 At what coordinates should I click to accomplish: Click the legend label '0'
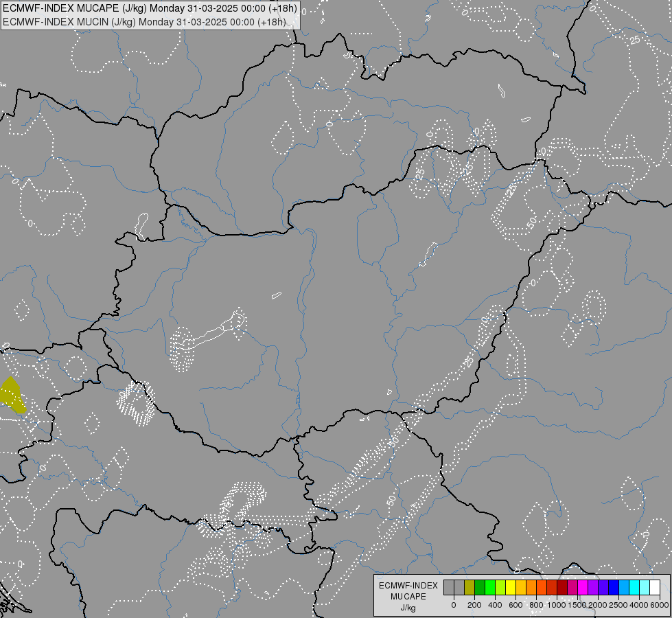(x=454, y=605)
